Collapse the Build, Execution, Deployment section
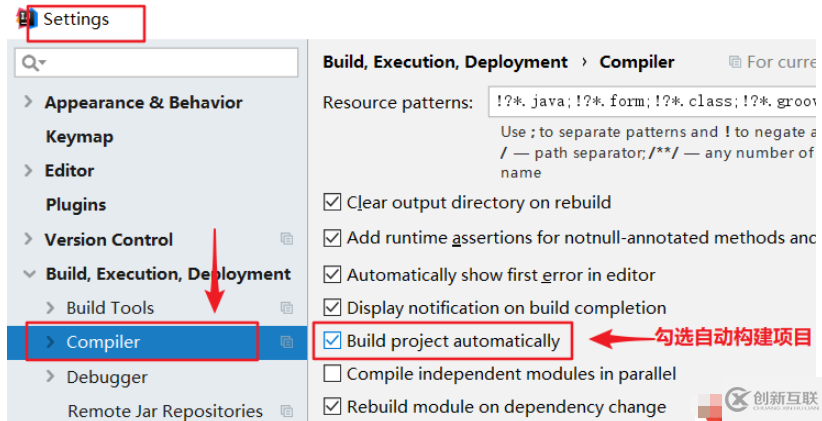 coord(28,274)
